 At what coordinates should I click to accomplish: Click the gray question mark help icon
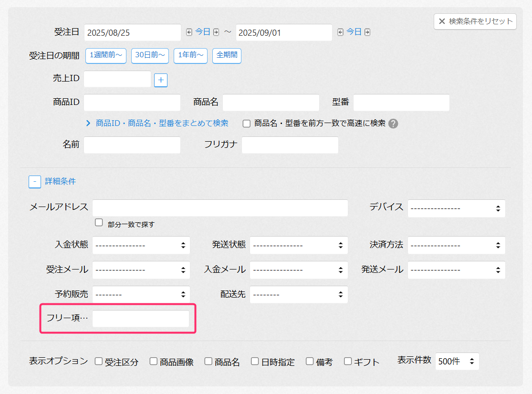coord(393,124)
